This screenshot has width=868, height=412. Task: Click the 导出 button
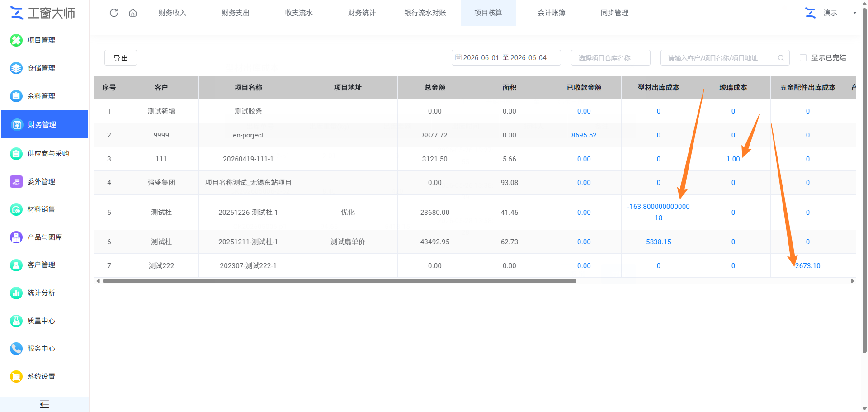[x=121, y=58]
